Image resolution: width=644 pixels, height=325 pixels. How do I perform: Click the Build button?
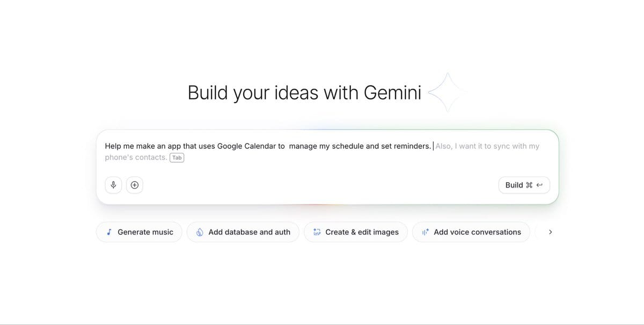[x=524, y=185]
